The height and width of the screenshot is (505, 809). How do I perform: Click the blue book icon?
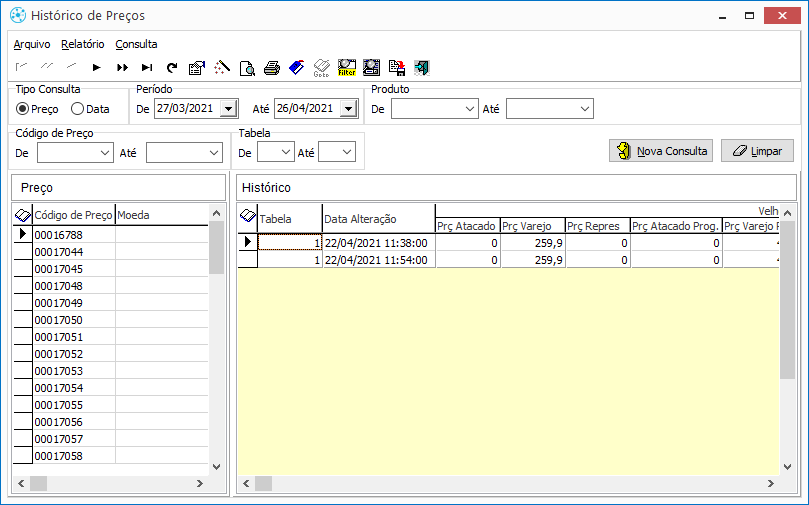(297, 68)
